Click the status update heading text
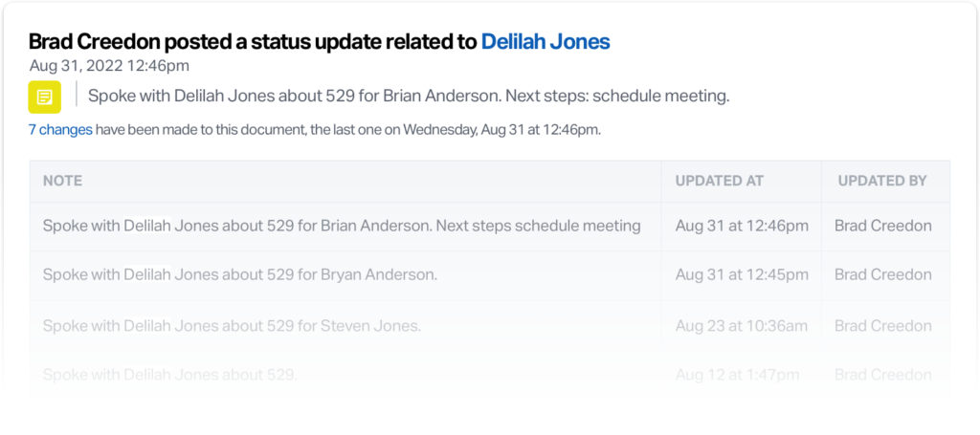The image size is (980, 435). pos(320,41)
